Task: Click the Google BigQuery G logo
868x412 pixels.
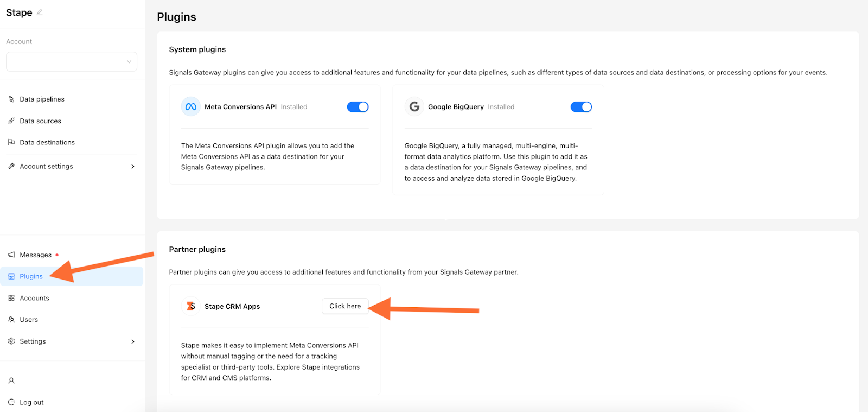Action: 414,107
